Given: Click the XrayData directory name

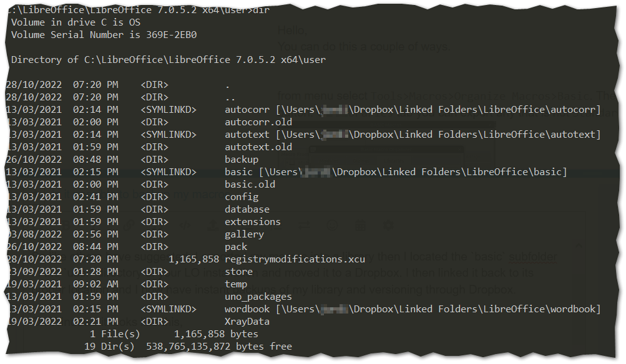Looking at the screenshot, I should [x=247, y=322].
